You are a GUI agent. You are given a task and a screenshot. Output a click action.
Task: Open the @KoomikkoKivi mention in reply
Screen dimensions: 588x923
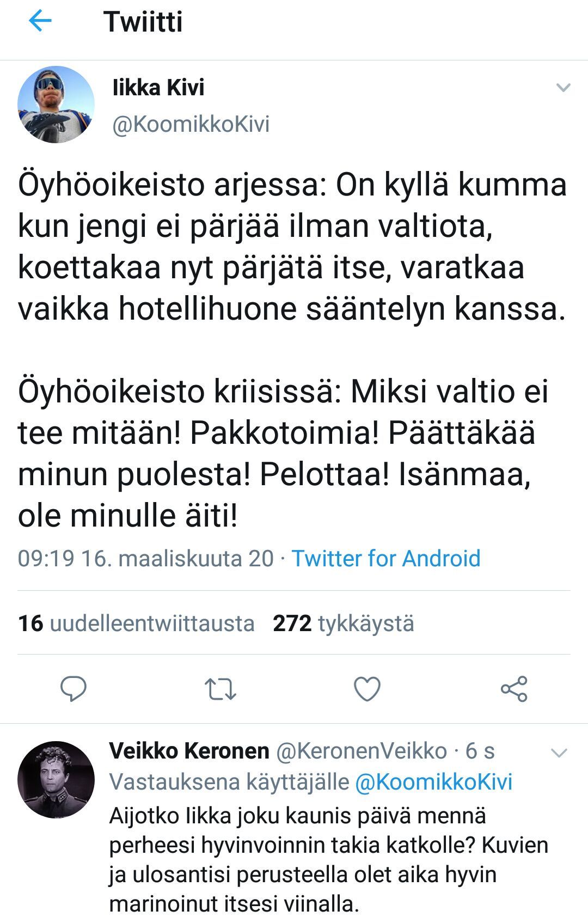[x=433, y=782]
